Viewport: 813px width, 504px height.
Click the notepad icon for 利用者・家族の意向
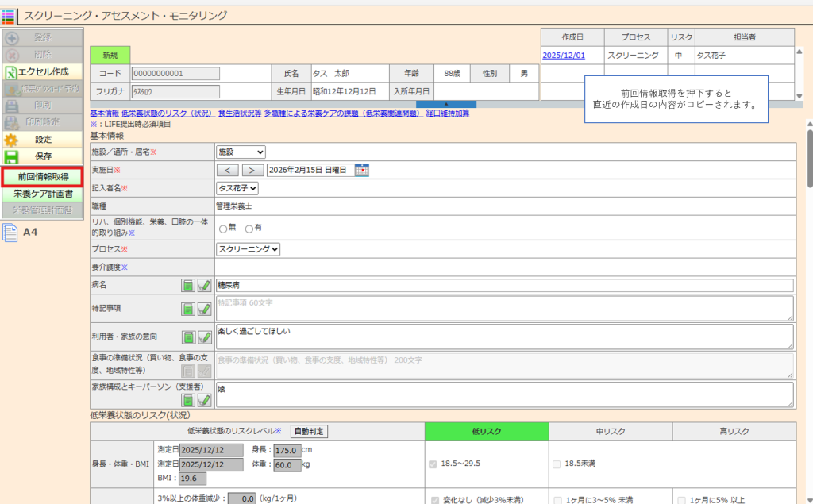188,337
